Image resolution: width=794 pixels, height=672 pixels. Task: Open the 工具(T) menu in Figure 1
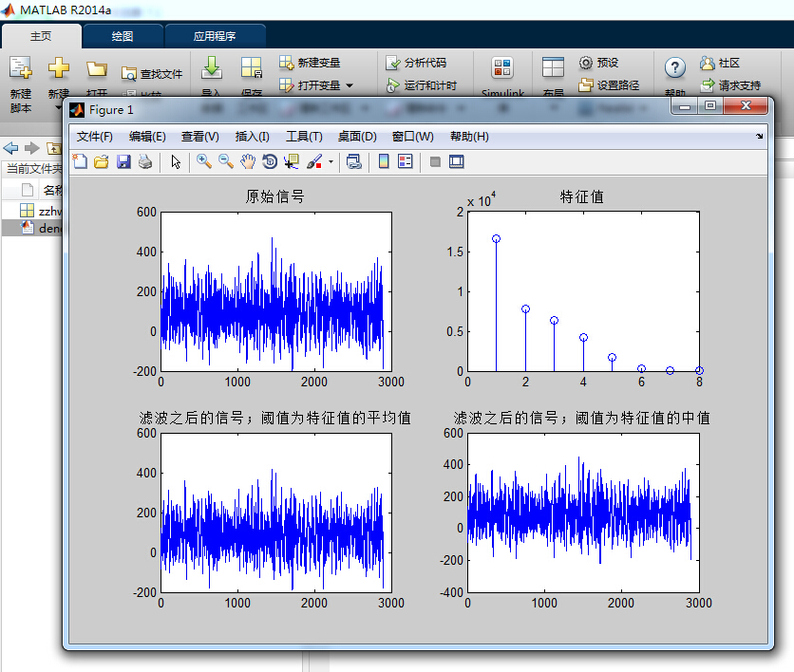[x=304, y=137]
